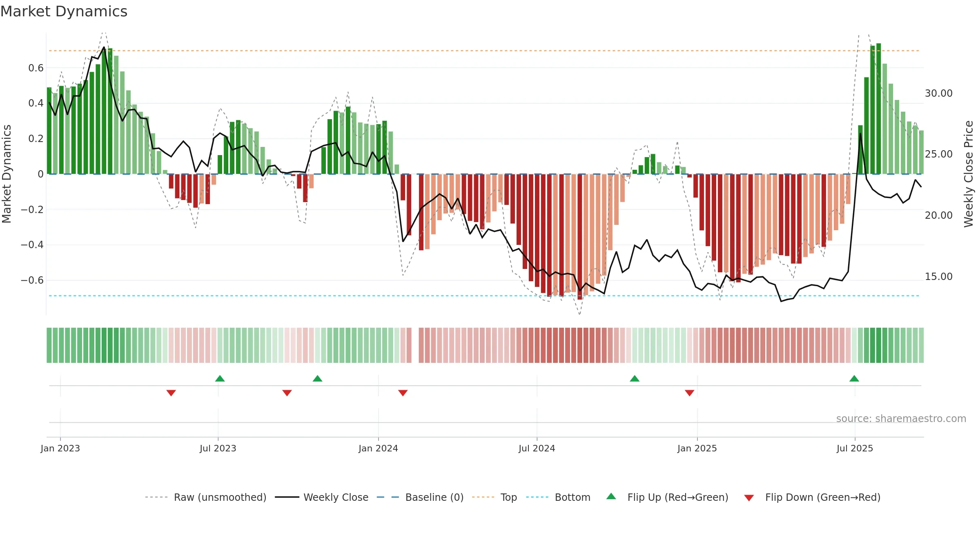Image resolution: width=980 pixels, height=551 pixels.
Task: Click the red flip-down triangle near May 2023
Action: click(x=171, y=393)
